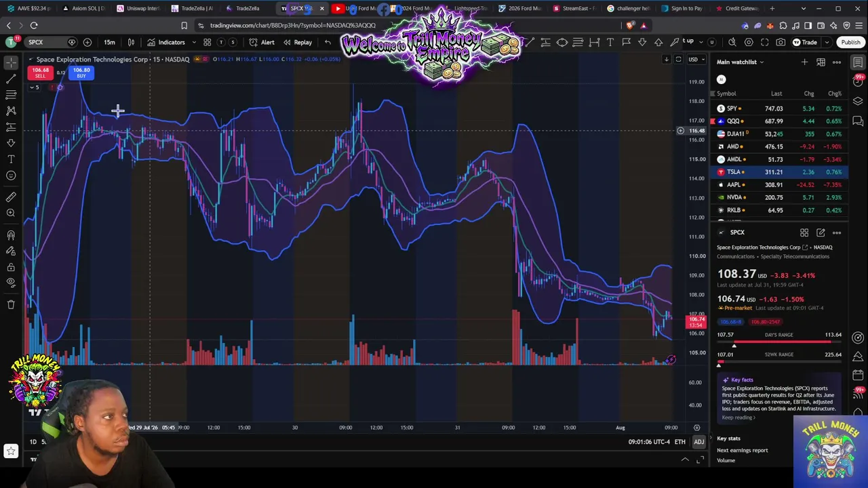The height and width of the screenshot is (488, 868).
Task: Select AAPL in the watchlist
Action: tap(778, 184)
